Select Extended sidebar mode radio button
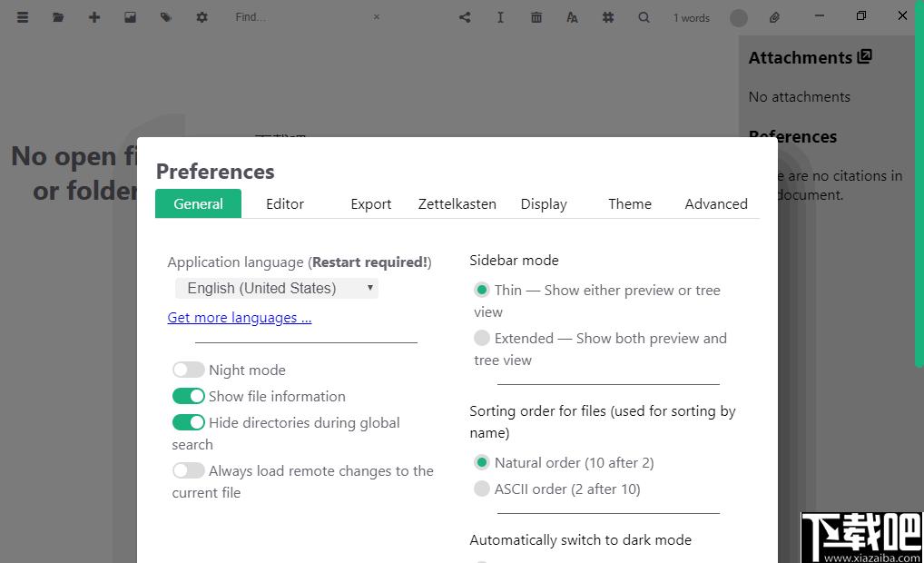 [481, 338]
